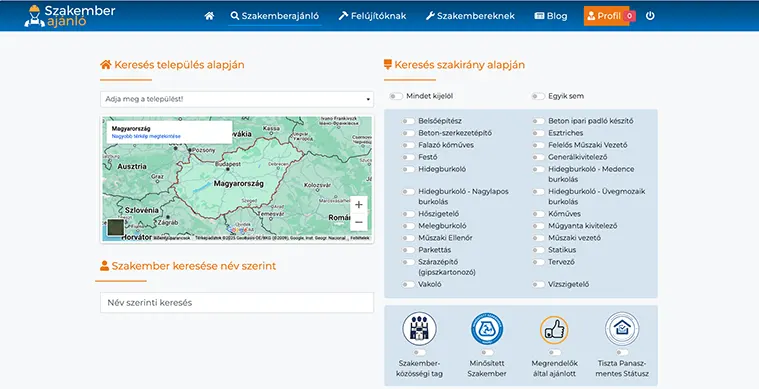Toggle switch under Szakember-közösségi tag badge

(x=419, y=353)
